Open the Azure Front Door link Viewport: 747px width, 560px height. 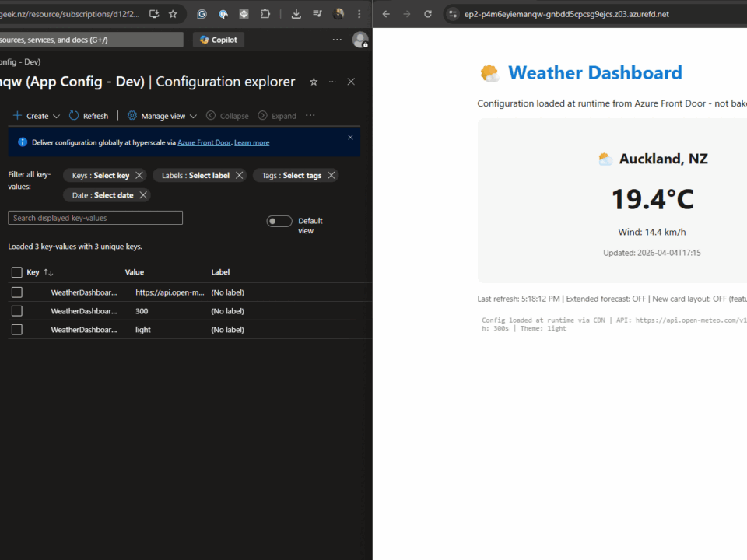(x=204, y=143)
